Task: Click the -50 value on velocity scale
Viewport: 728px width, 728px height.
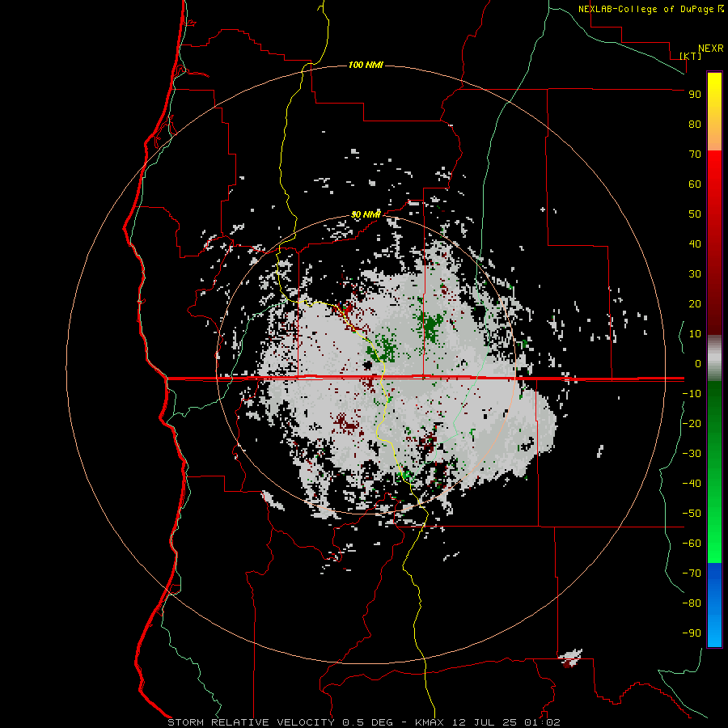Action: coord(692,514)
